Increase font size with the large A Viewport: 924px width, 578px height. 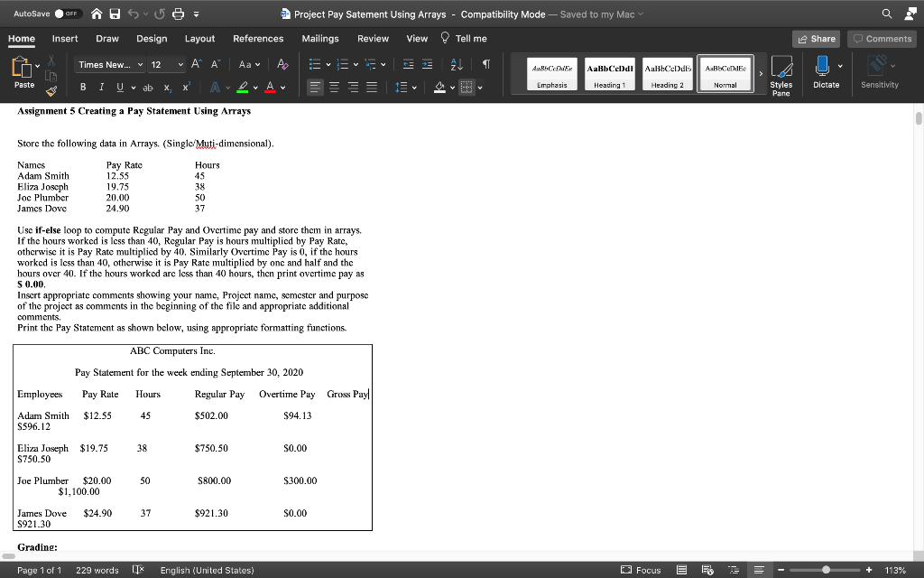[196, 64]
